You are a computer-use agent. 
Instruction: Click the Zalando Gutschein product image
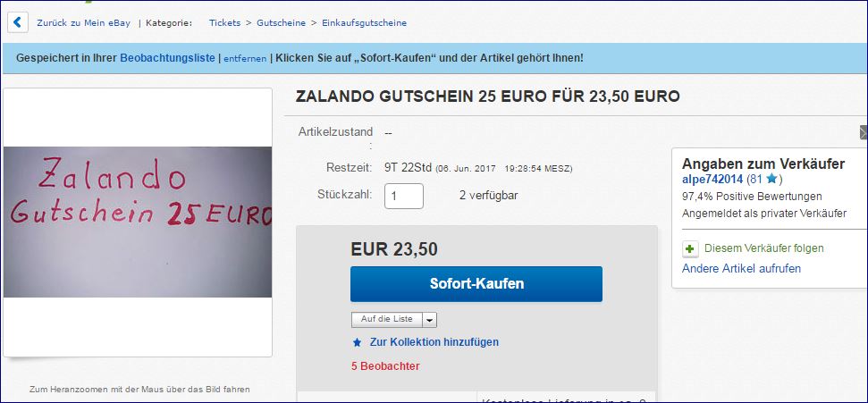138,222
